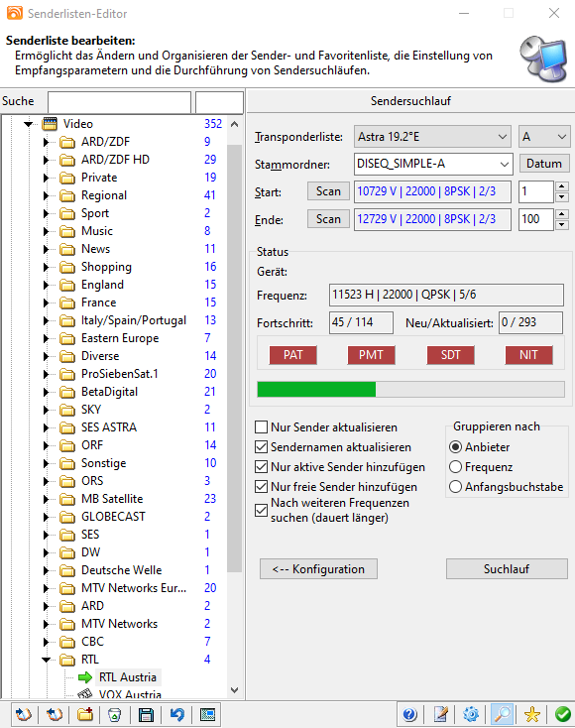Click the Suche search input field
The image size is (575, 728).
click(119, 102)
